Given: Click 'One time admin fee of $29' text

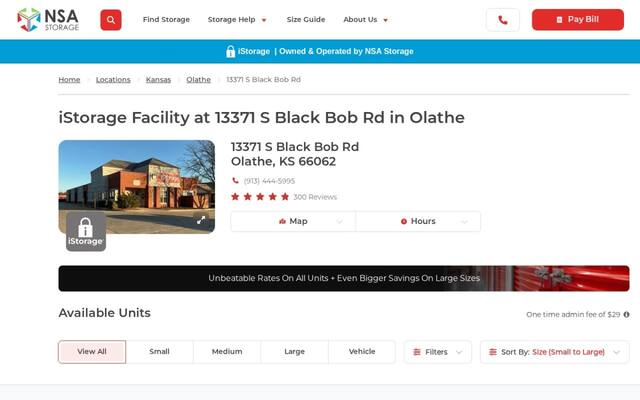Looking at the screenshot, I should tap(573, 314).
